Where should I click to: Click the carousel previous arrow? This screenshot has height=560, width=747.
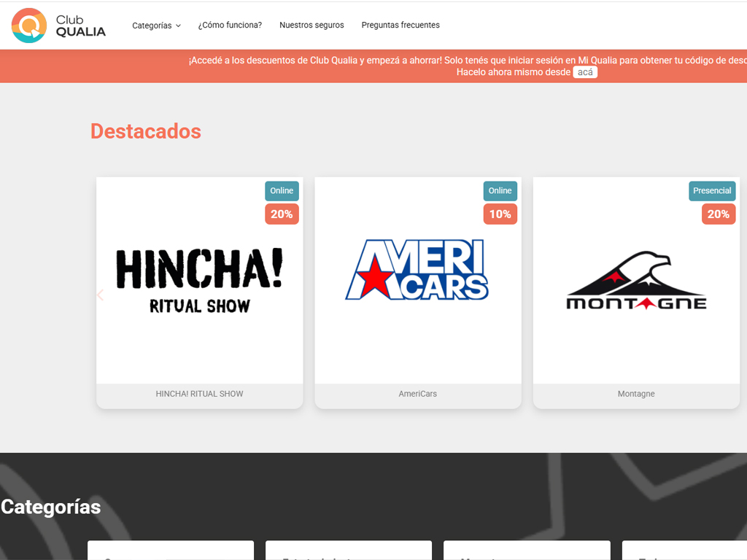(x=101, y=295)
